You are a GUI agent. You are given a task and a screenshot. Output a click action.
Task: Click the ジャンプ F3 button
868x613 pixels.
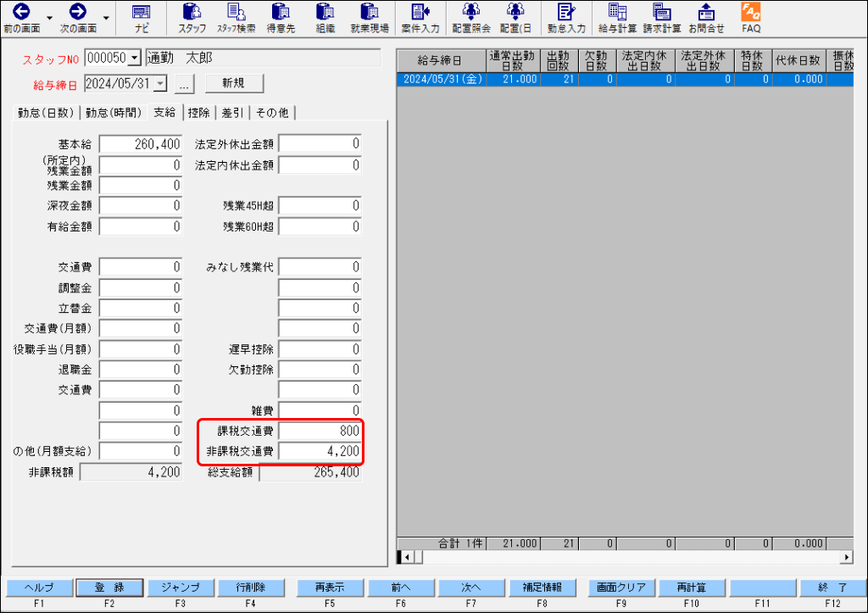[181, 588]
